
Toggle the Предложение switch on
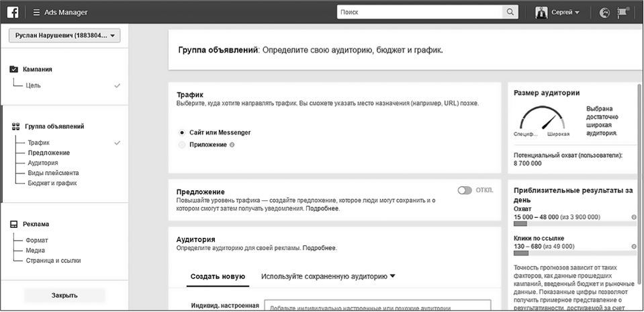(465, 190)
